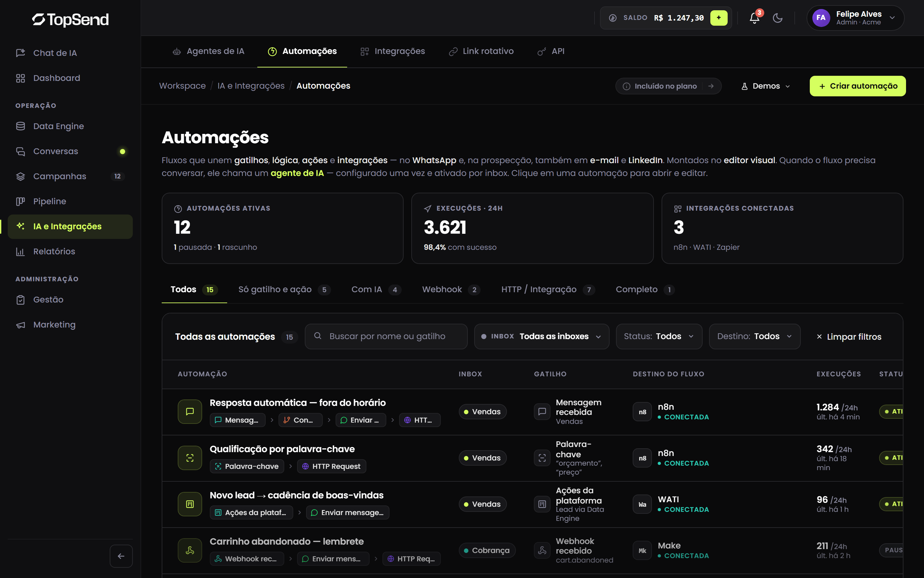Open Novo lead cadência de boas-vindas

[x=296, y=495]
